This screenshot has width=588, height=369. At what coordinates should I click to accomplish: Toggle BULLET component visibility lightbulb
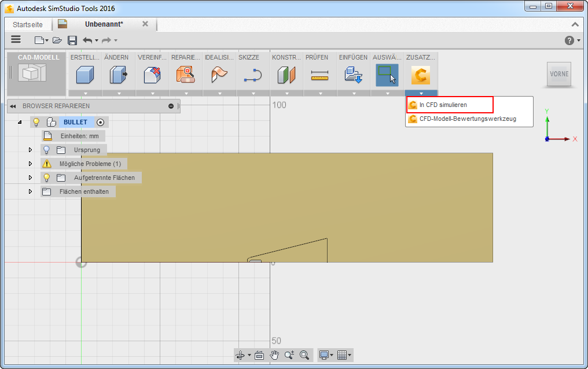[36, 122]
